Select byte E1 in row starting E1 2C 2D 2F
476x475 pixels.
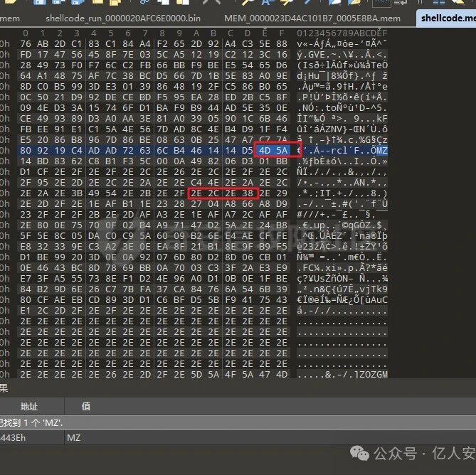coord(26,311)
